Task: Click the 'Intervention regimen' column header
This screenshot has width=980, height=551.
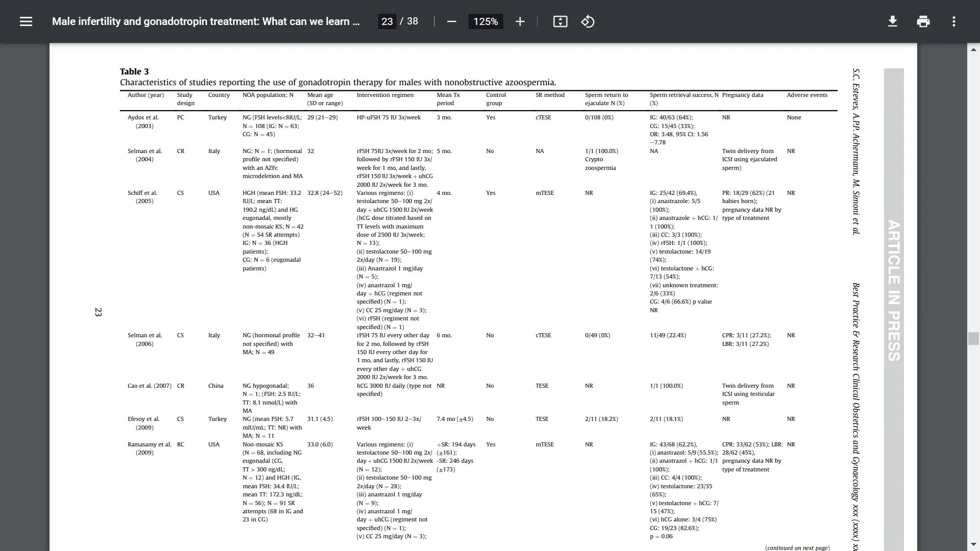Action: pos(385,95)
